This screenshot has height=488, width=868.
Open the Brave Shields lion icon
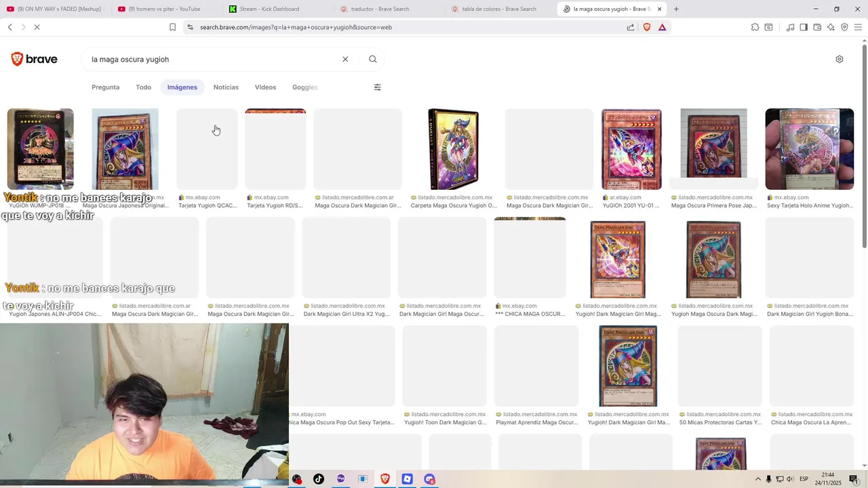click(x=646, y=27)
